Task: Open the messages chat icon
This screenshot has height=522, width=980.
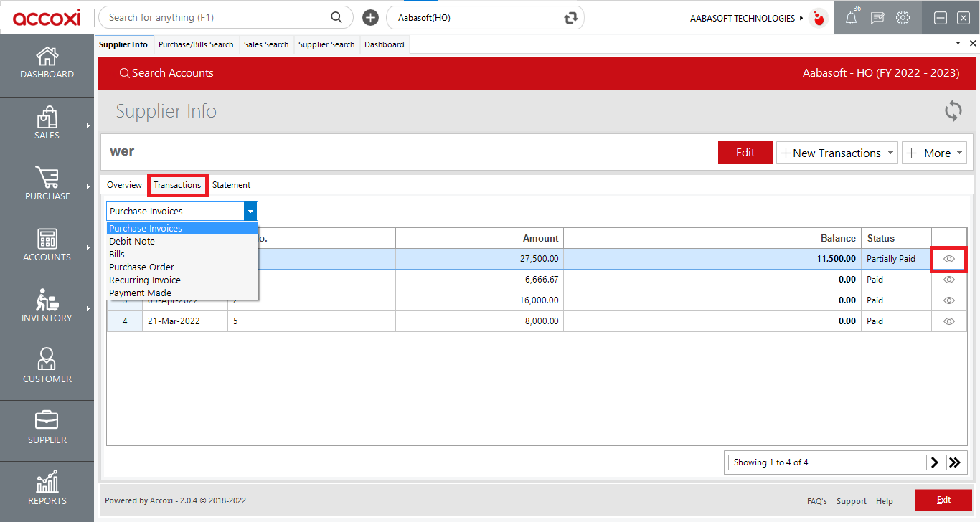Action: click(x=877, y=18)
